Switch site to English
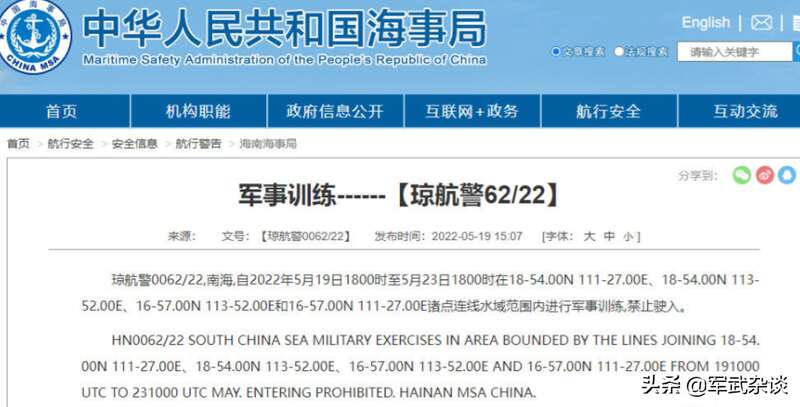Image resolution: width=800 pixels, height=407 pixels. point(706,22)
